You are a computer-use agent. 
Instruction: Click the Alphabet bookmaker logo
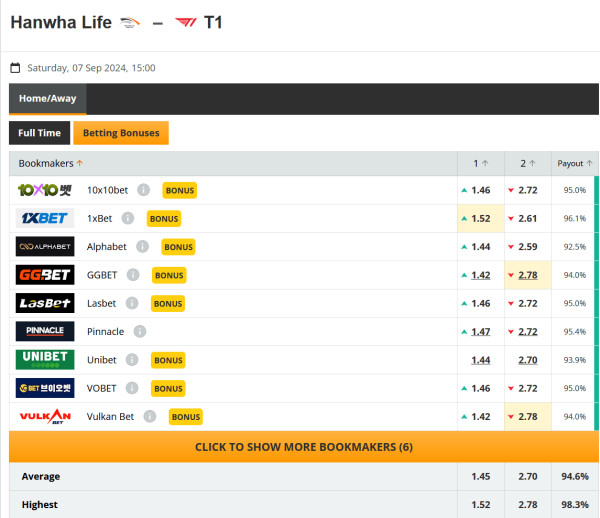45,247
